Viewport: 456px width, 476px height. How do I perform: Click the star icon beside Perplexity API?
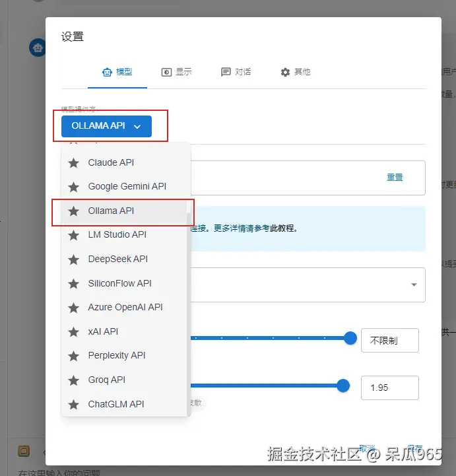pos(73,356)
